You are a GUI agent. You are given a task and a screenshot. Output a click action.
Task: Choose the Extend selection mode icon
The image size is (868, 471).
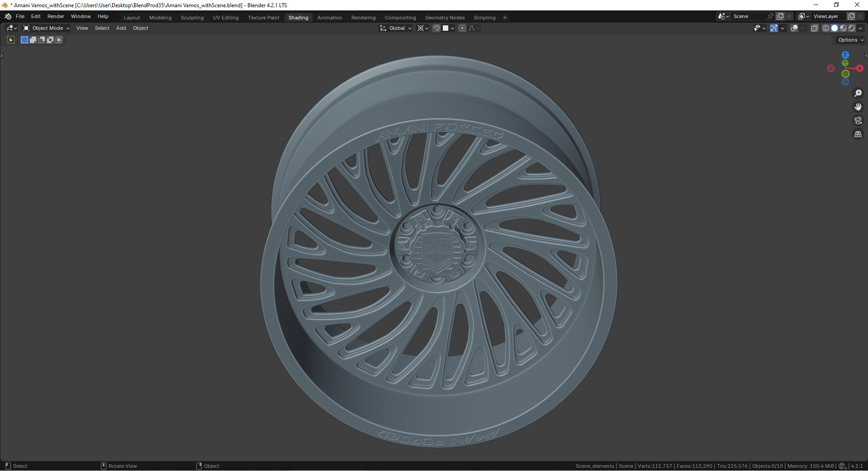pos(33,40)
